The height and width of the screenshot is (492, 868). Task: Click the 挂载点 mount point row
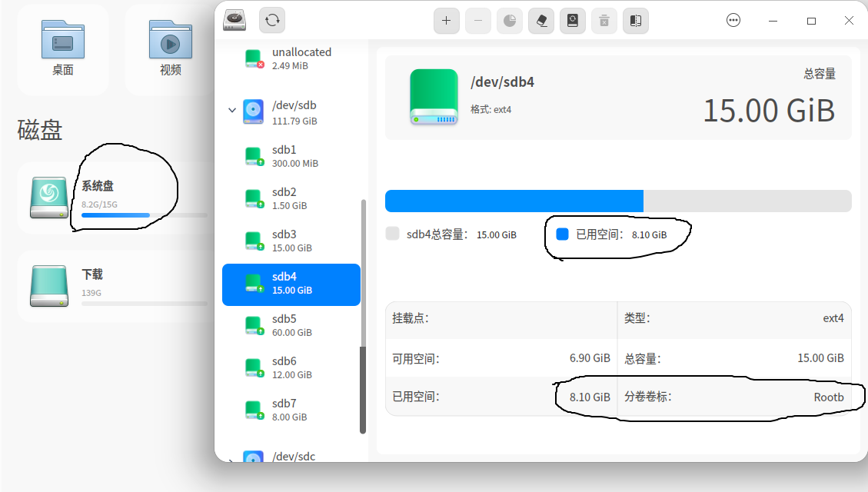pyautogui.click(x=501, y=318)
